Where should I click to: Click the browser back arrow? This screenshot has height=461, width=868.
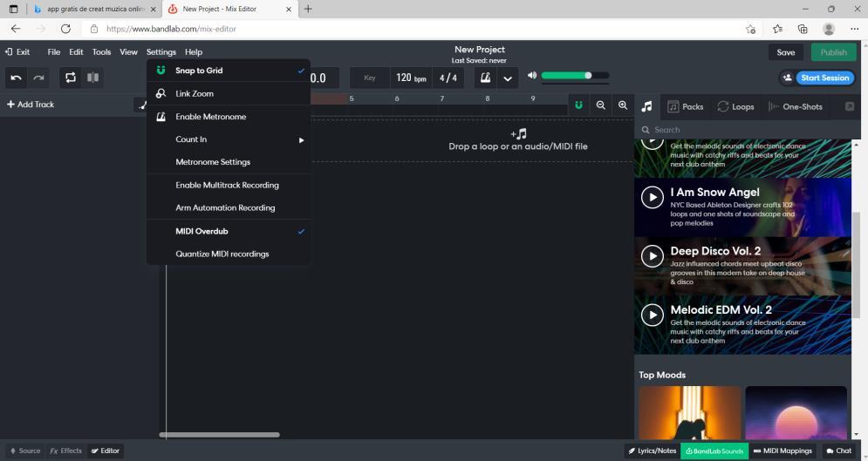(16, 29)
